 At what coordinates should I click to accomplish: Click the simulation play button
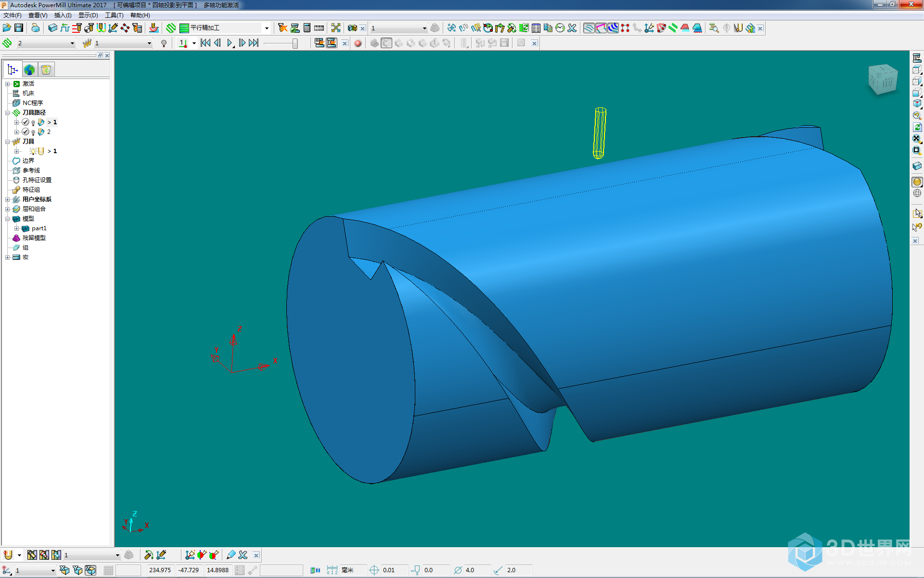[x=230, y=43]
